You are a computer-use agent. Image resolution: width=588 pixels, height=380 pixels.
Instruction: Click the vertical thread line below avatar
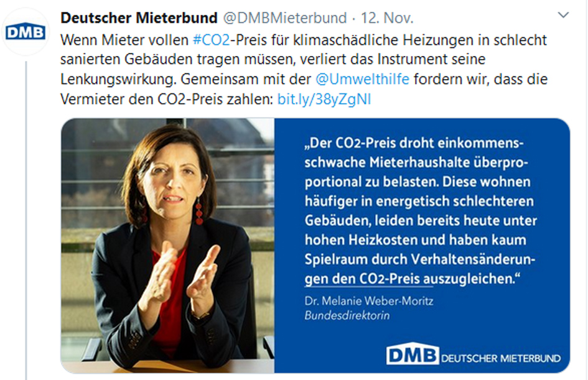pyautogui.click(x=26, y=218)
